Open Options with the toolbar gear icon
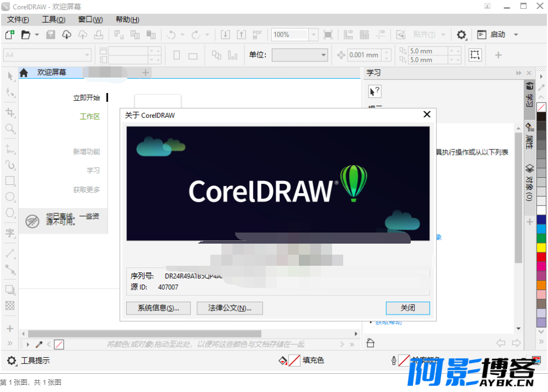548x392 pixels. [461, 35]
